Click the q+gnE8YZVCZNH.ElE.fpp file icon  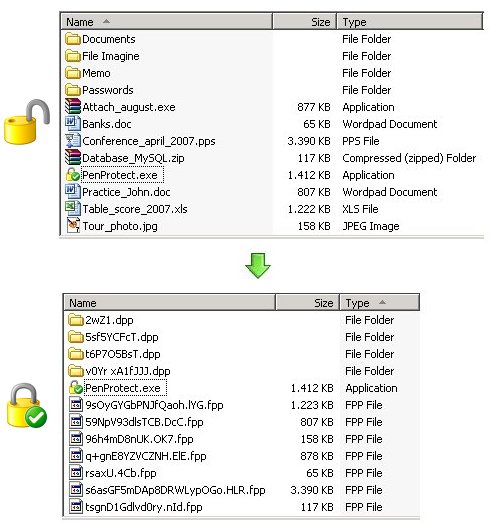point(76,456)
